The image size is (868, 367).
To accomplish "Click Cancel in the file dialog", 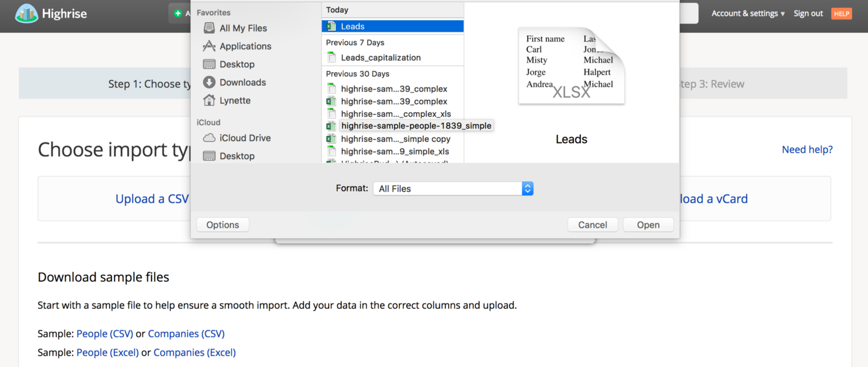I will pos(592,225).
